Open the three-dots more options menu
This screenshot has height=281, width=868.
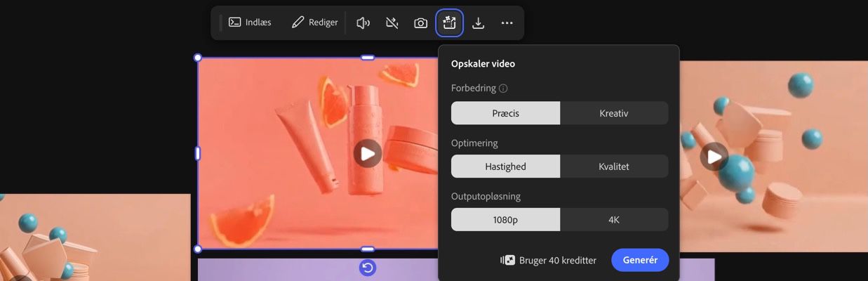click(x=507, y=23)
